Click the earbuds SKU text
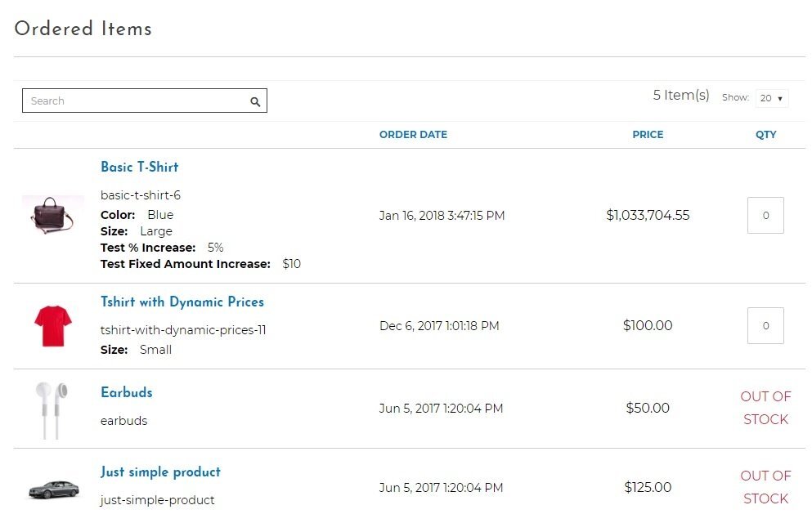Viewport: 812px width, 523px height. coord(123,421)
